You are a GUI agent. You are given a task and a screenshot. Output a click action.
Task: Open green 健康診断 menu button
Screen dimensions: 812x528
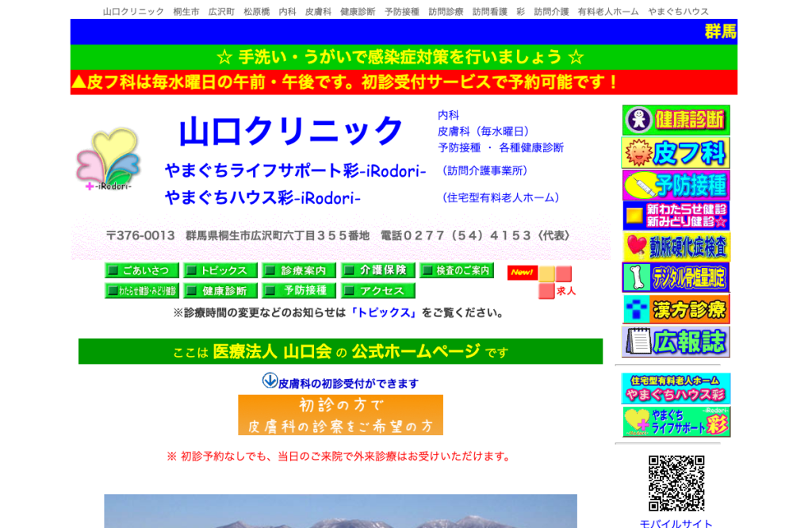pos(220,291)
